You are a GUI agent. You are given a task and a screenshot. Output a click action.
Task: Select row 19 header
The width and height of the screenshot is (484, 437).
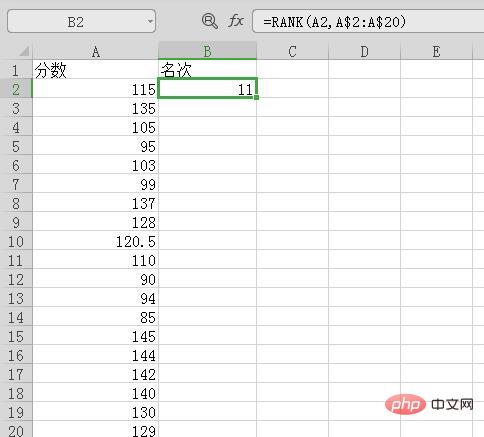16,412
